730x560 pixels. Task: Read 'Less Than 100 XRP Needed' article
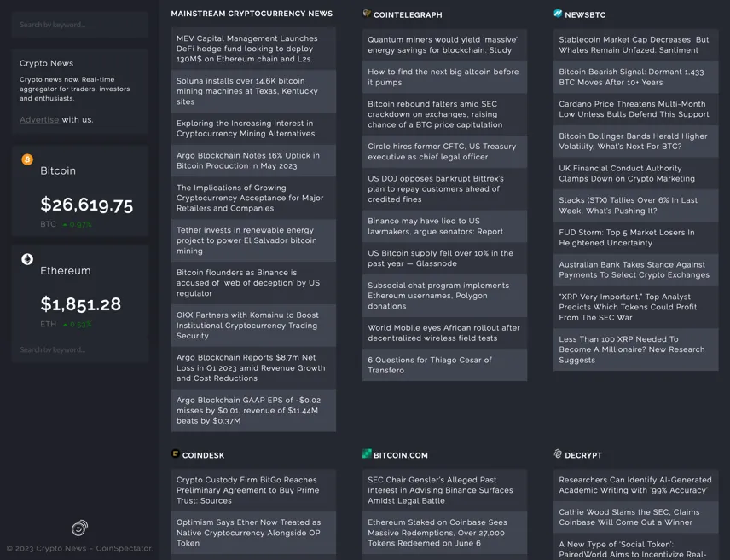(x=636, y=349)
